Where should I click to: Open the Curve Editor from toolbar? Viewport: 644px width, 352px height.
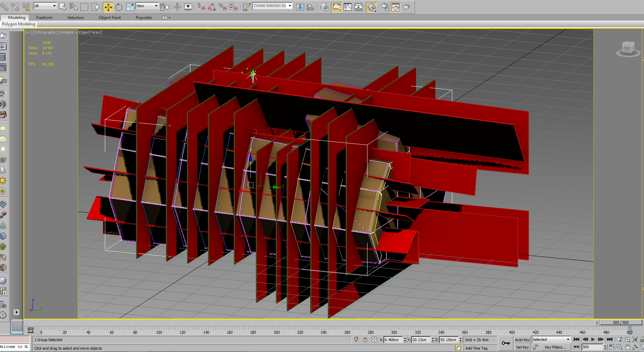coord(348,7)
